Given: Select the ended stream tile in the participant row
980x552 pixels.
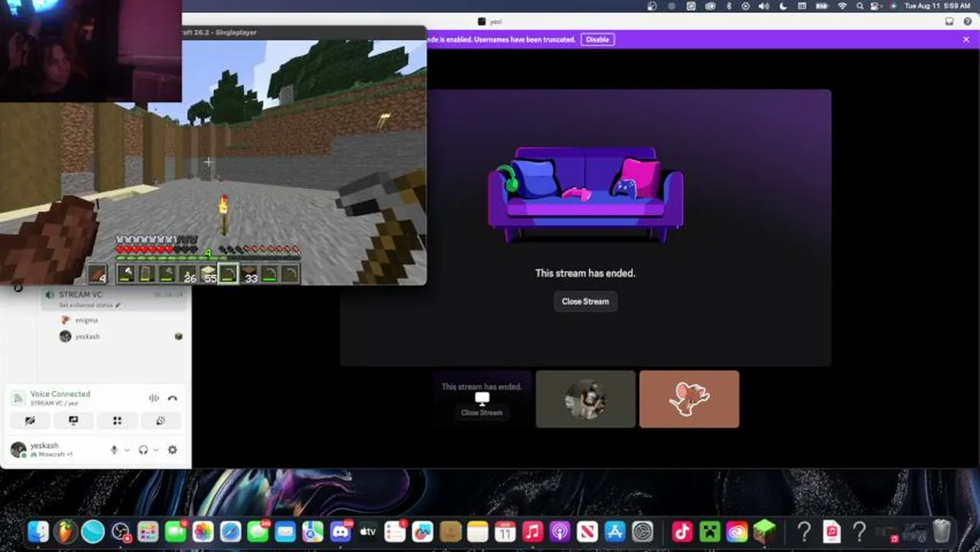Looking at the screenshot, I should point(482,399).
